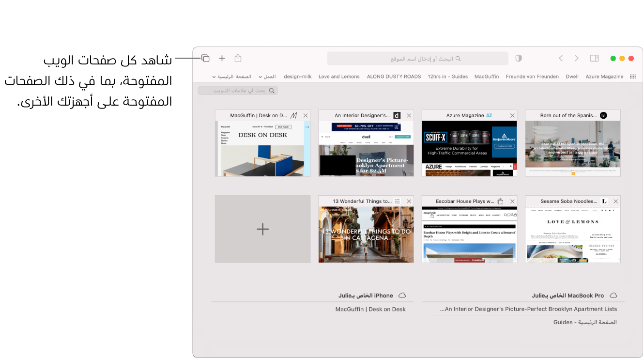Viewport: 644px width, 358px height.
Task: Click the empty new tab plus tile
Action: 263,229
